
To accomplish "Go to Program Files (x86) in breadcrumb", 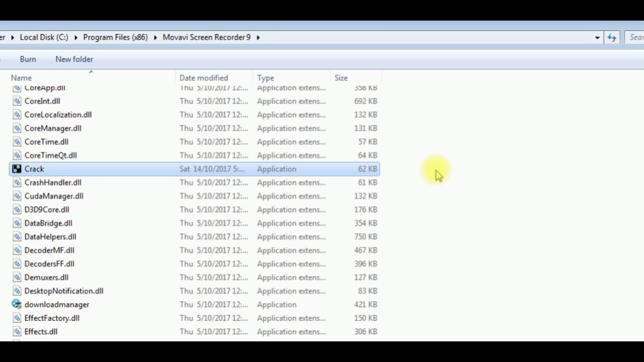I will click(x=116, y=37).
